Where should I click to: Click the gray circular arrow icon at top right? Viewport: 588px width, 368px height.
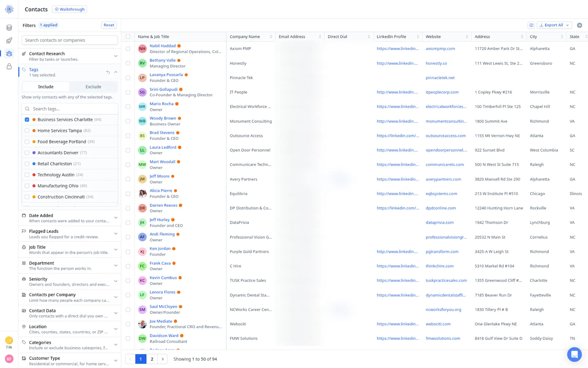point(580,25)
